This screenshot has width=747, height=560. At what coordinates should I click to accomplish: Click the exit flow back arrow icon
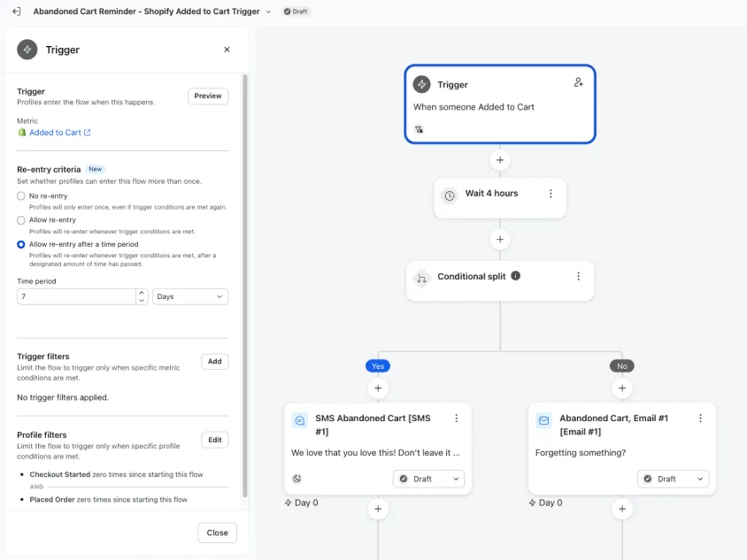click(x=16, y=12)
